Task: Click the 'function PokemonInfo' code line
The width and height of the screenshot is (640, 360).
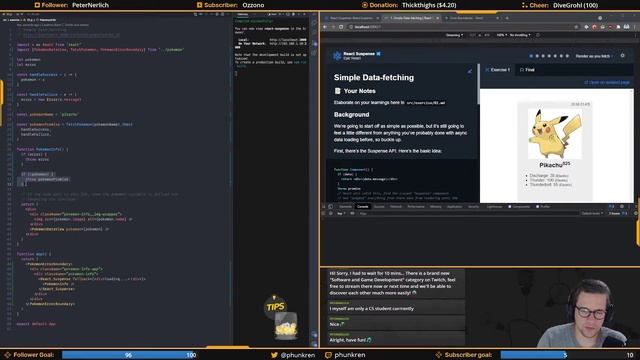Action: click(x=42, y=149)
